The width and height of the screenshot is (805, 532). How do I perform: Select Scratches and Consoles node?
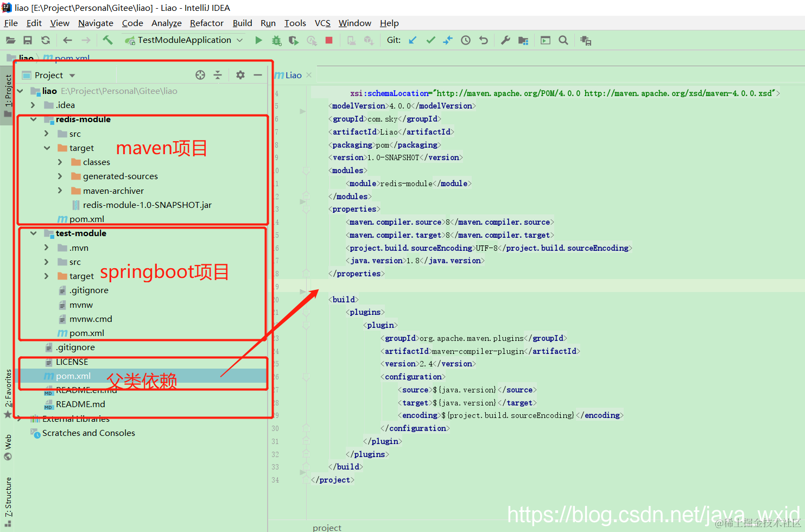88,433
